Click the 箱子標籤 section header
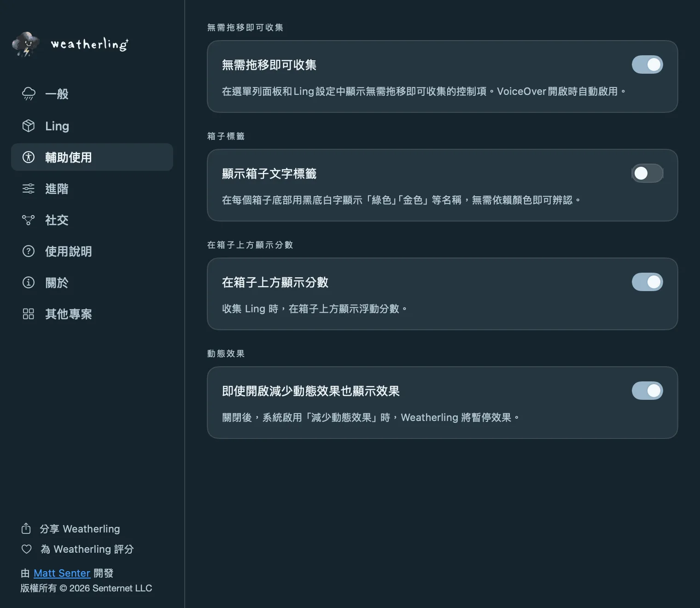The height and width of the screenshot is (608, 700). tap(226, 136)
